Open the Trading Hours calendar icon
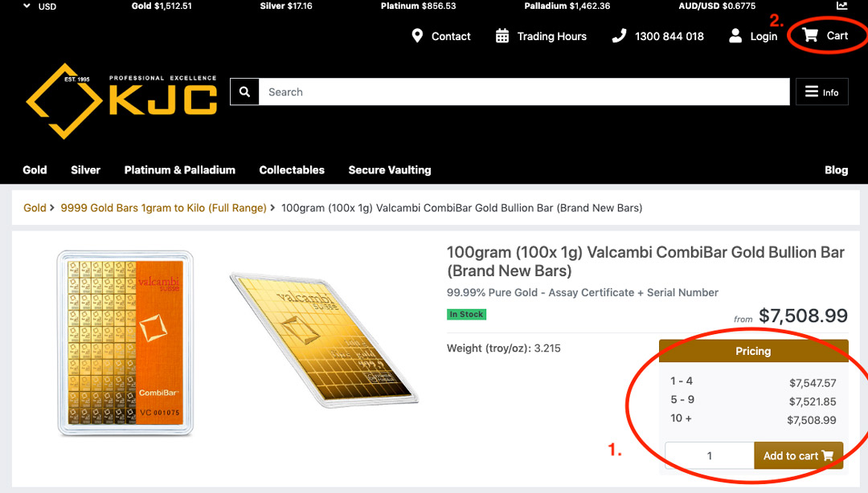This screenshot has width=868, height=493. (502, 36)
